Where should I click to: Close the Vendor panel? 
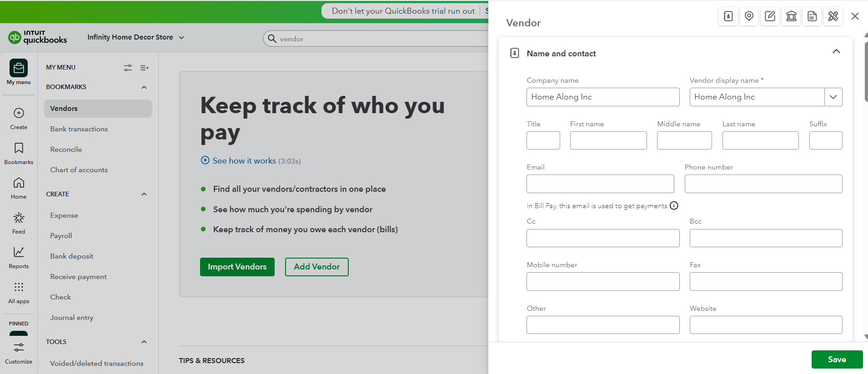click(x=855, y=16)
